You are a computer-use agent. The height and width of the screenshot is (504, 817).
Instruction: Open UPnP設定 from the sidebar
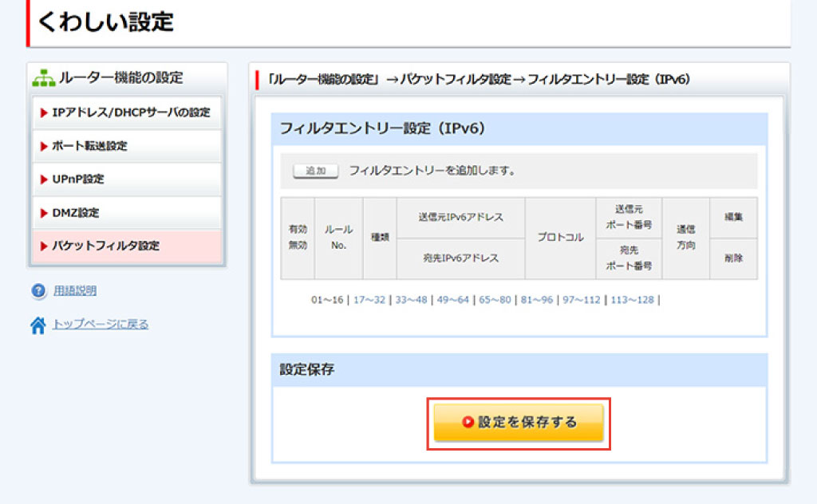click(126, 179)
